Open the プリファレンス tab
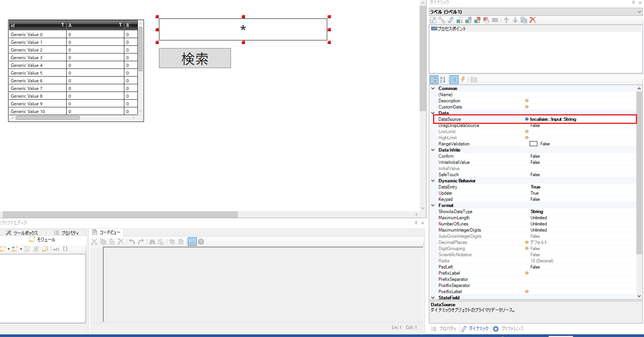Screen dimensions: 644x337 [x=508, y=329]
